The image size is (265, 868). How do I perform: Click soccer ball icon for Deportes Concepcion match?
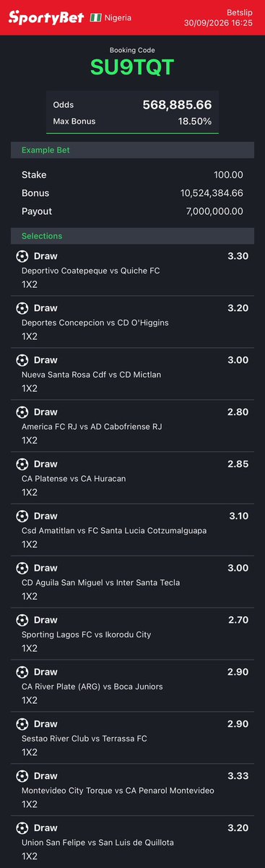tap(22, 308)
